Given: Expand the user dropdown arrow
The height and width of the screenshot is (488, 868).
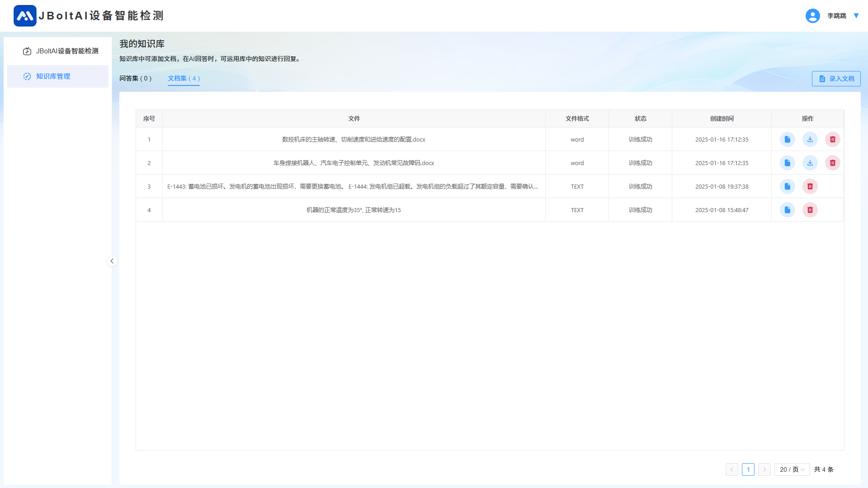Looking at the screenshot, I should [x=856, y=15].
